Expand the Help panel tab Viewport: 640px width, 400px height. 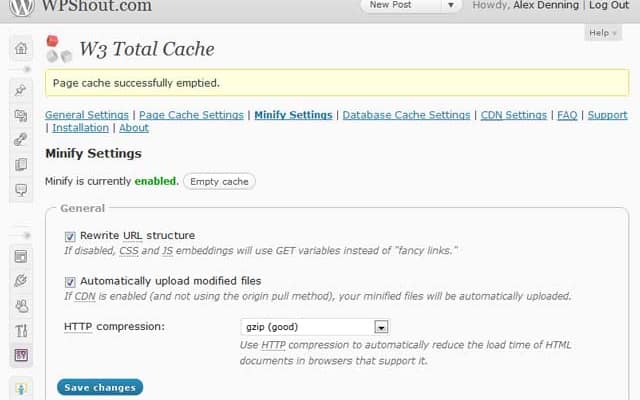click(x=603, y=33)
